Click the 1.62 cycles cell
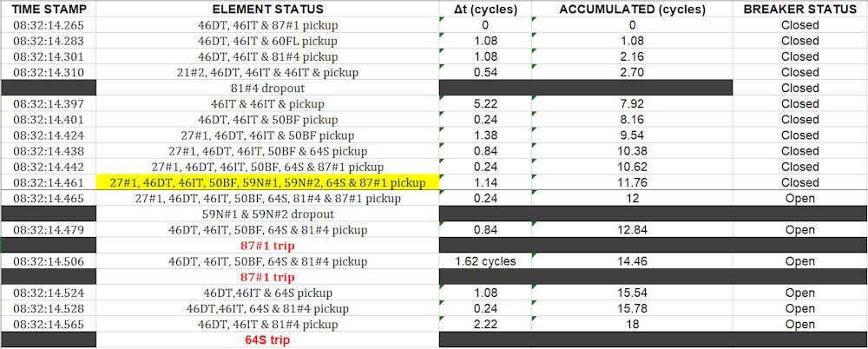The image size is (868, 349). (485, 261)
